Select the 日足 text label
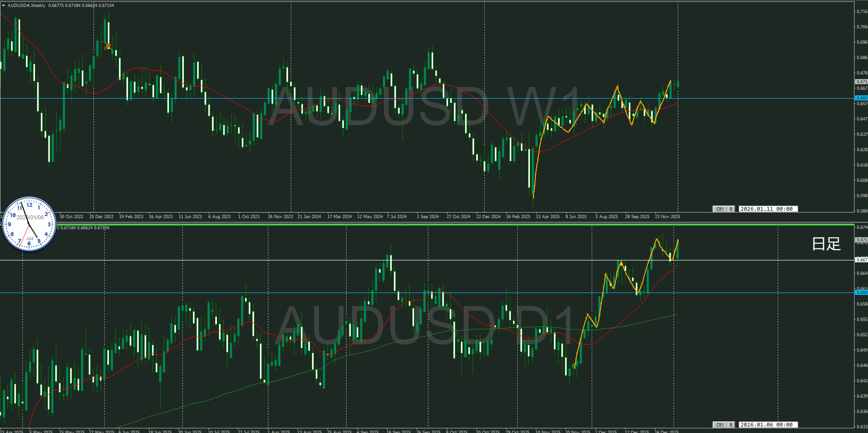The height and width of the screenshot is (433, 868). (826, 244)
